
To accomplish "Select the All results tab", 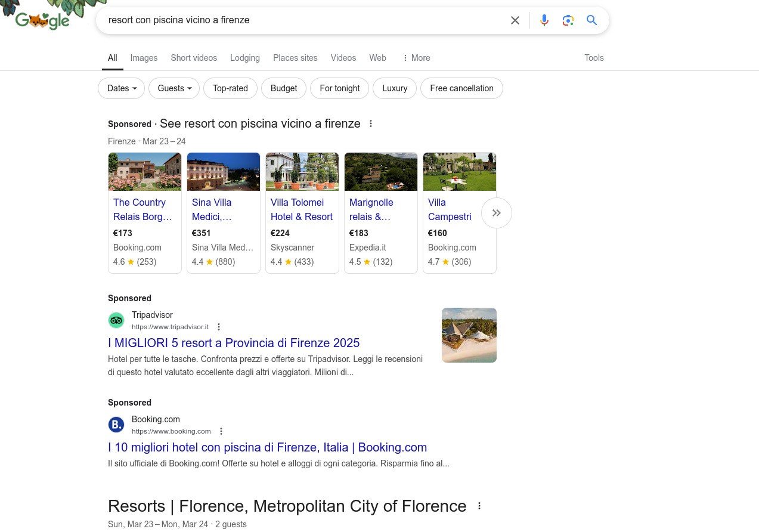I will 112,58.
